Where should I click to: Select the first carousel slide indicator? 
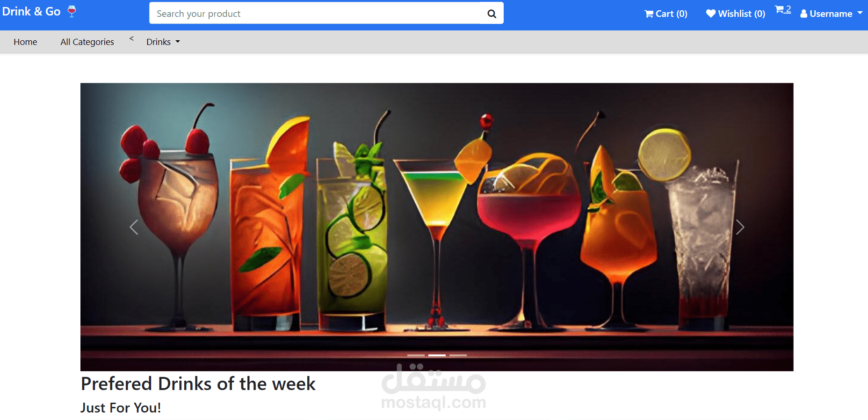416,355
